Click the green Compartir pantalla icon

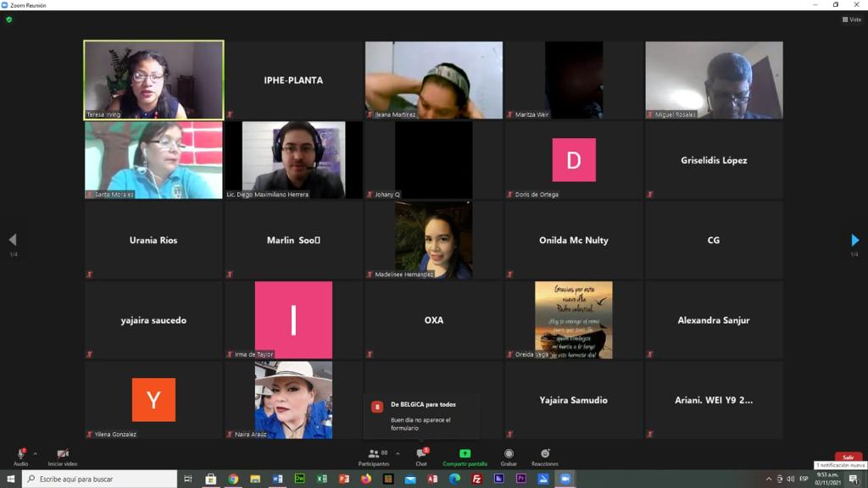click(465, 454)
